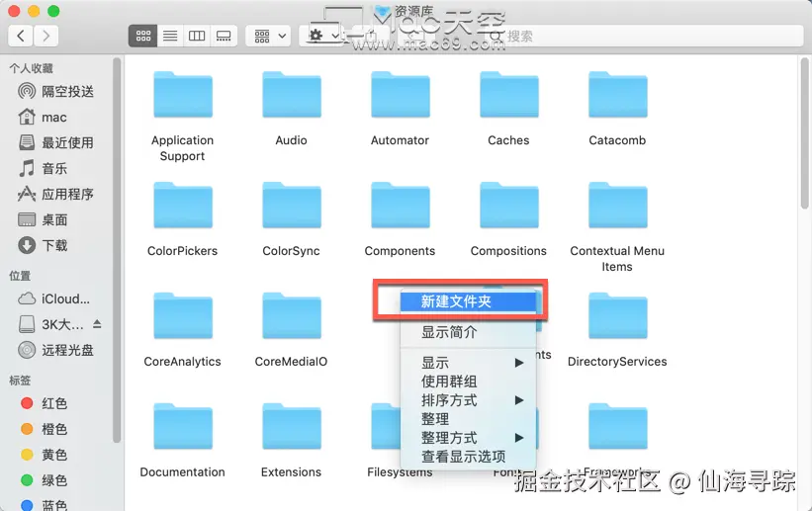The width and height of the screenshot is (812, 511).
Task: Choose Show View Options (查看显示选项)
Action: pos(468,457)
